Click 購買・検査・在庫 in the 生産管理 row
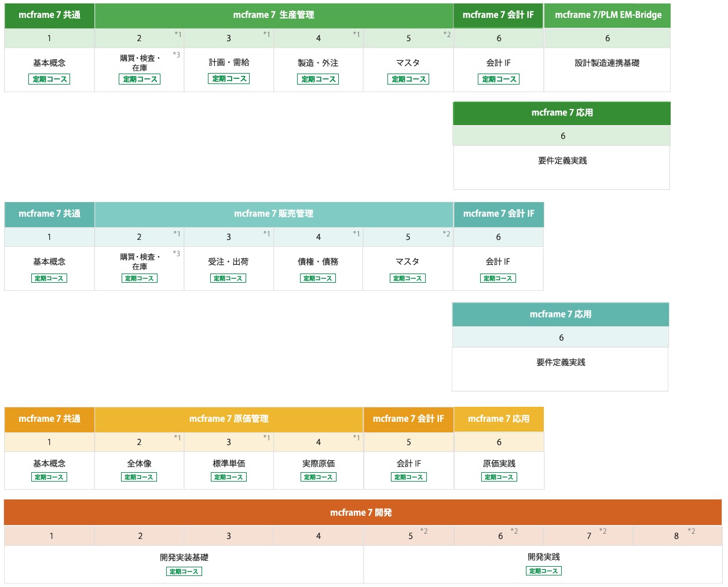This screenshot has height=587, width=728. click(x=140, y=63)
